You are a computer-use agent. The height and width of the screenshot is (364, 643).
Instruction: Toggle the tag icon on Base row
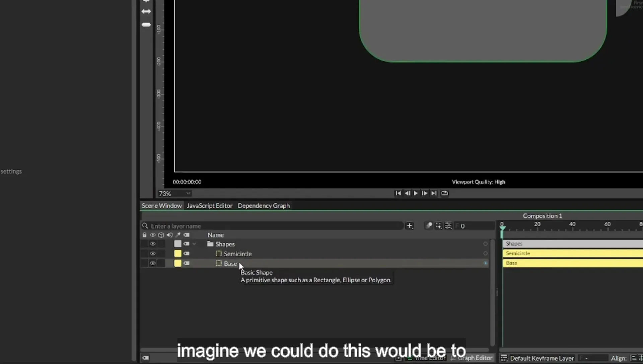coord(187,263)
